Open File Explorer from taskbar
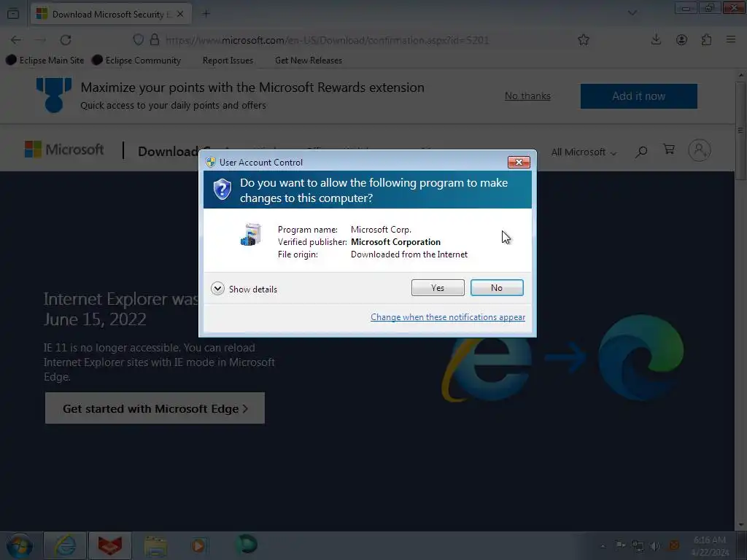The height and width of the screenshot is (560, 747). [x=155, y=545]
